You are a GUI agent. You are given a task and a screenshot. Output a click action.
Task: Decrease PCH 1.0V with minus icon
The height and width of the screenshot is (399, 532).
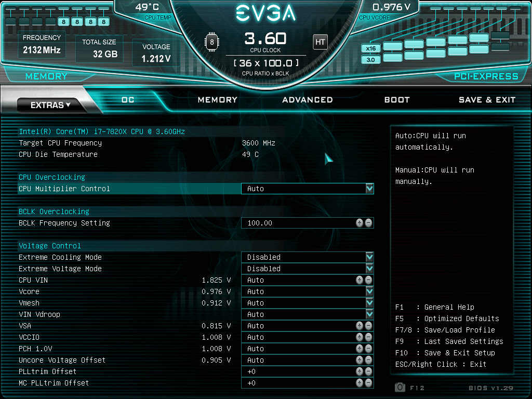coord(368,349)
